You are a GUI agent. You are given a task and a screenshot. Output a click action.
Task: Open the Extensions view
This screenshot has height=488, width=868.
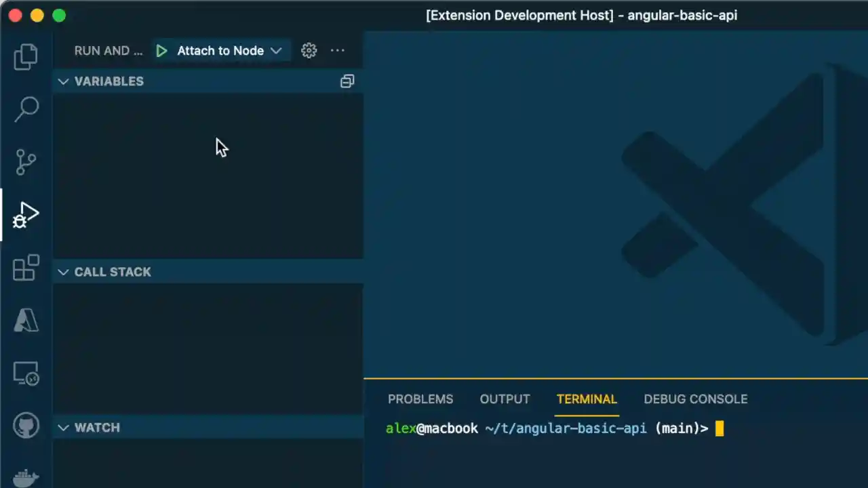click(x=26, y=268)
